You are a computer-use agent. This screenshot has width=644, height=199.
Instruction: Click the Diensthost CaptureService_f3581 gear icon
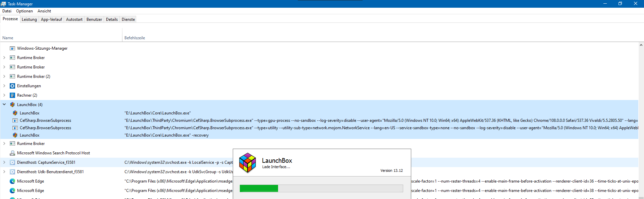(x=12, y=162)
